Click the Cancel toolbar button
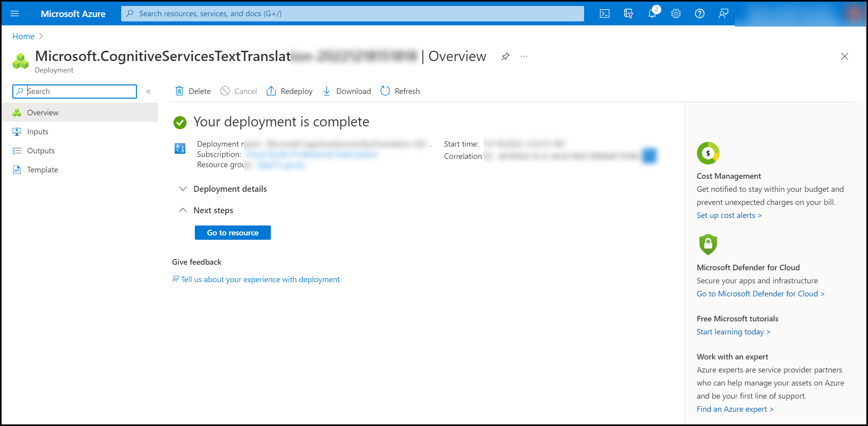Screen dimensions: 868x426 (239, 91)
